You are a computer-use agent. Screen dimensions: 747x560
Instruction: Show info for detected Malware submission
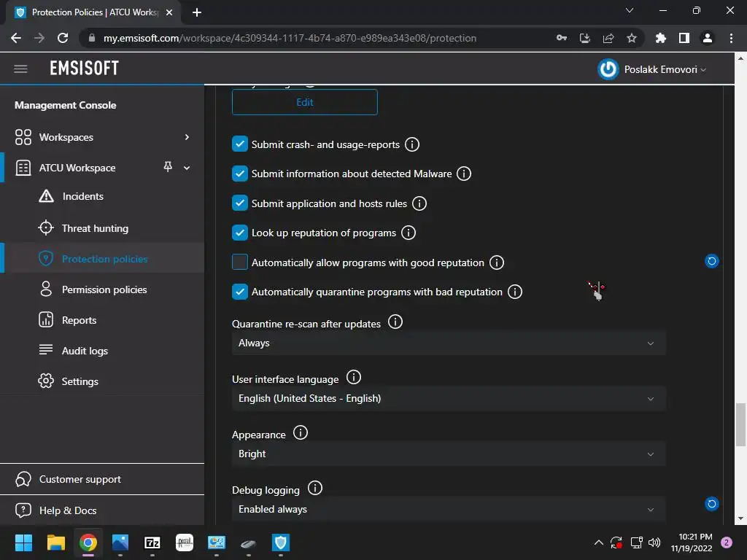click(464, 174)
